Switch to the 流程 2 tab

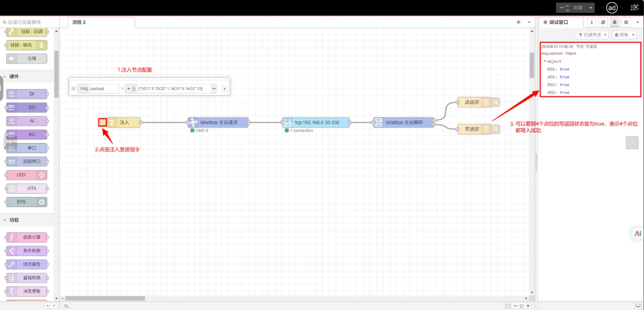coord(79,23)
